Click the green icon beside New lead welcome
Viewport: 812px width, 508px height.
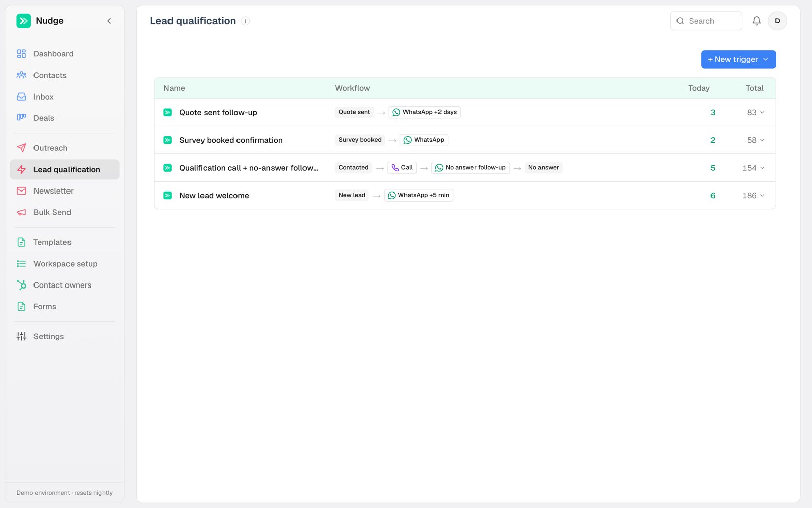click(167, 195)
